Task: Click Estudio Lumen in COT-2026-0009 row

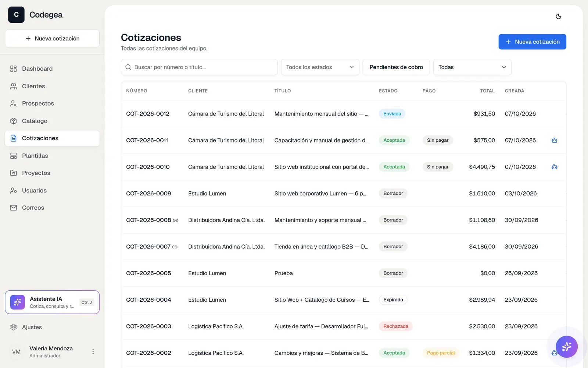Action: click(x=207, y=194)
